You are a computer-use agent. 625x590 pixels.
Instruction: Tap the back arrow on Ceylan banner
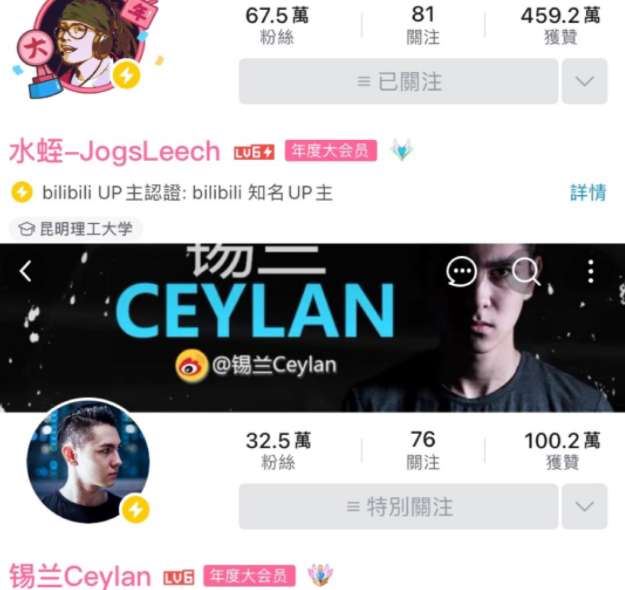click(x=26, y=271)
